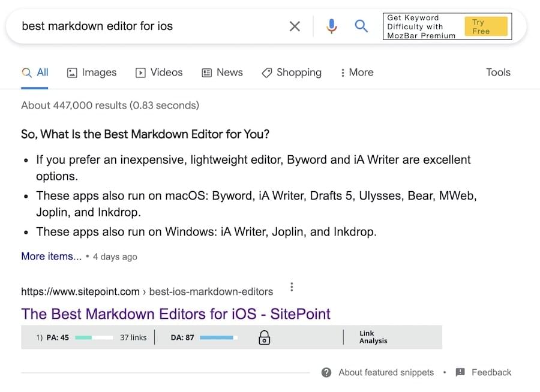This screenshot has width=540, height=392.
Task: Open the Images results tab
Action: coord(92,73)
